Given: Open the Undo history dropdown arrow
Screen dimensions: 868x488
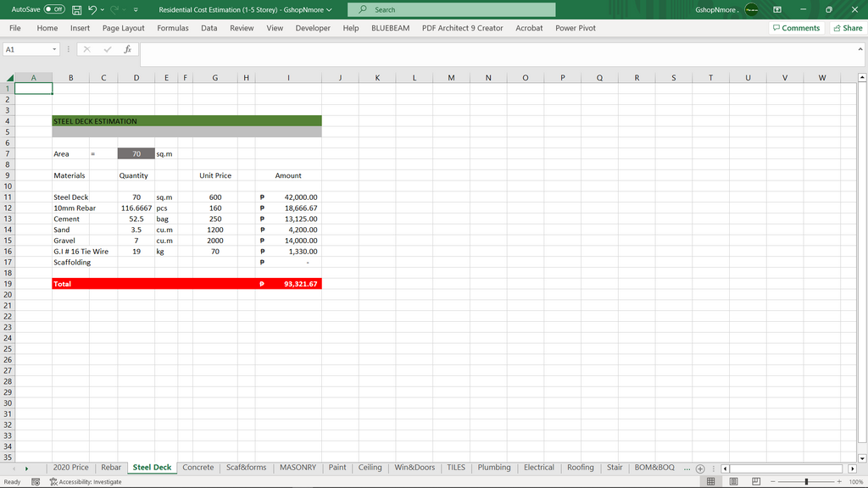Looking at the screenshot, I should pyautogui.click(x=103, y=10).
